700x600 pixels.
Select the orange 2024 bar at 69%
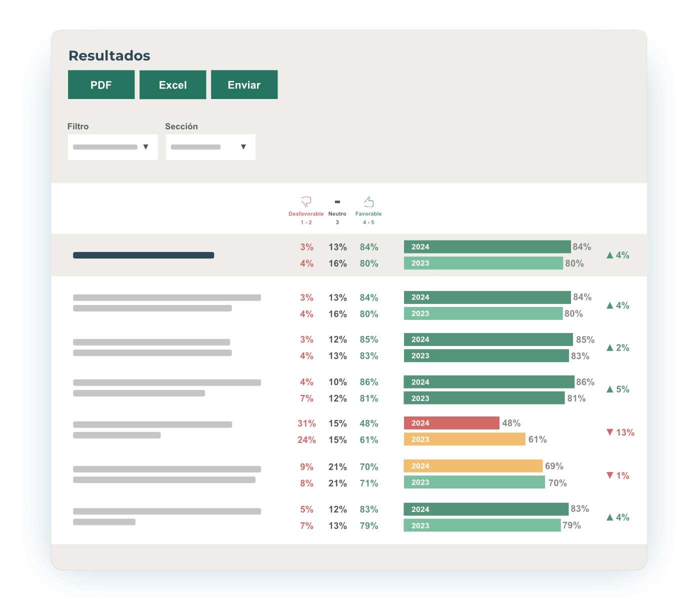pyautogui.click(x=473, y=466)
